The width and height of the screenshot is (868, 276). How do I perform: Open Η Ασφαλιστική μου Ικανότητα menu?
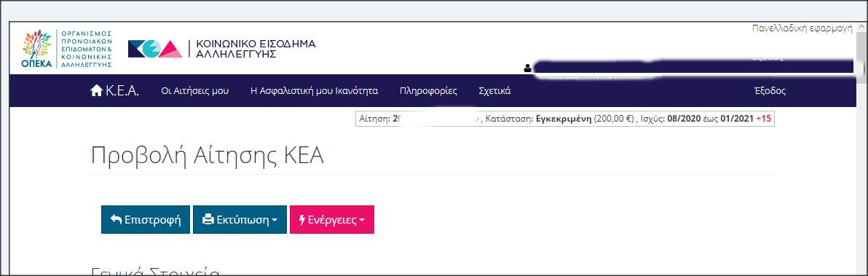[x=315, y=91]
